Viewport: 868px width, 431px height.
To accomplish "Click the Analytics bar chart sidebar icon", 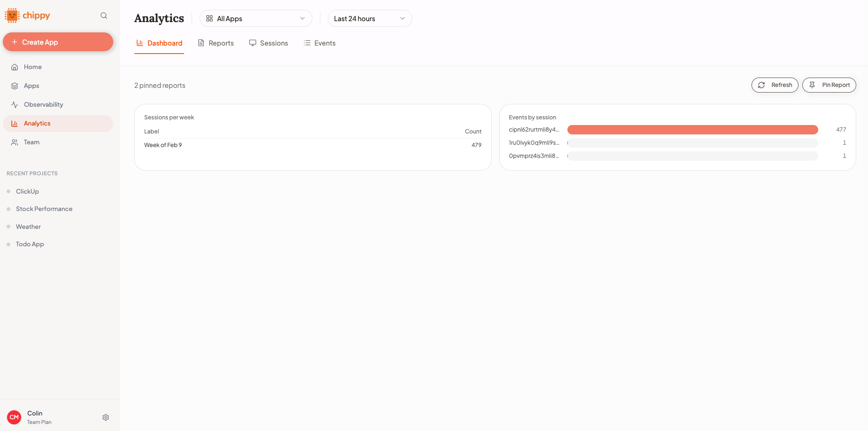I will 15,124.
